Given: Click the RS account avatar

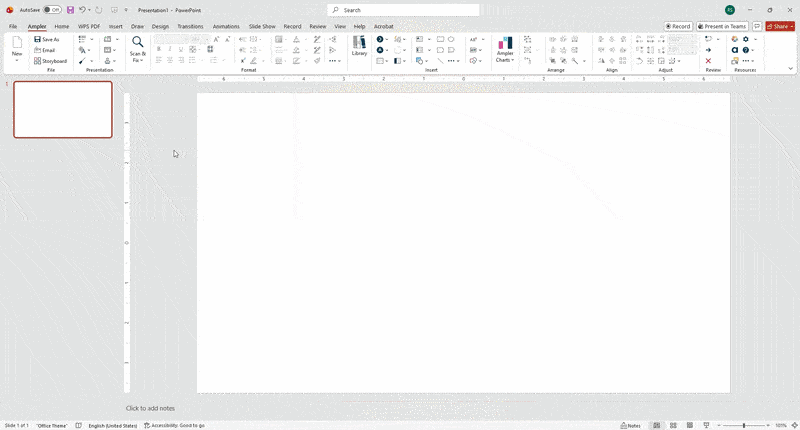Looking at the screenshot, I should point(730,10).
